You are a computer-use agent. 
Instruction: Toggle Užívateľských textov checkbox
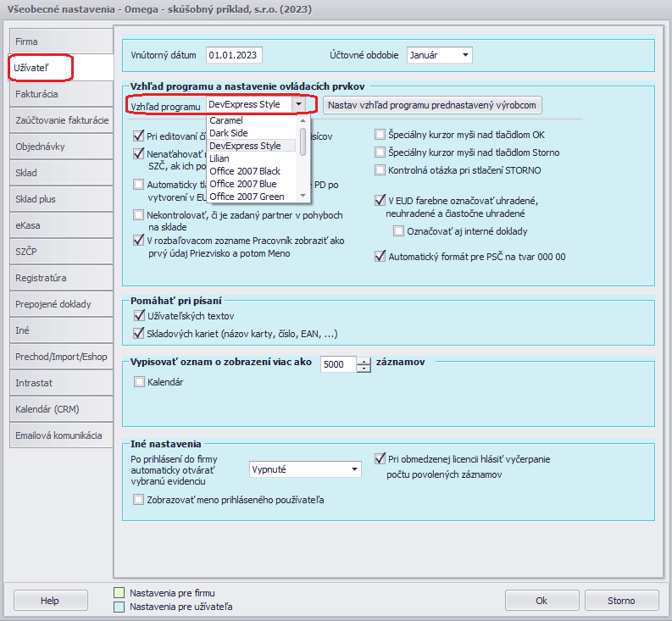tap(141, 316)
